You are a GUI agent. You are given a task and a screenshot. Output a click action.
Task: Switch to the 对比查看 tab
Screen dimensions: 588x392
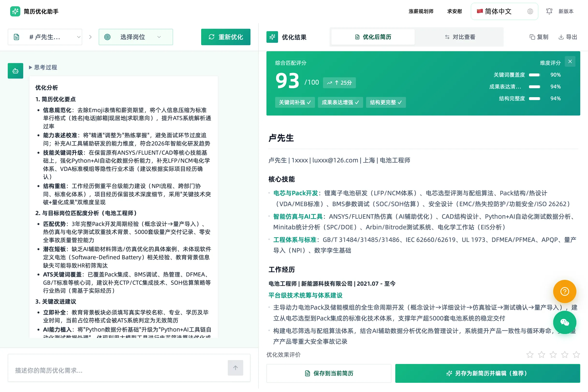coord(460,37)
